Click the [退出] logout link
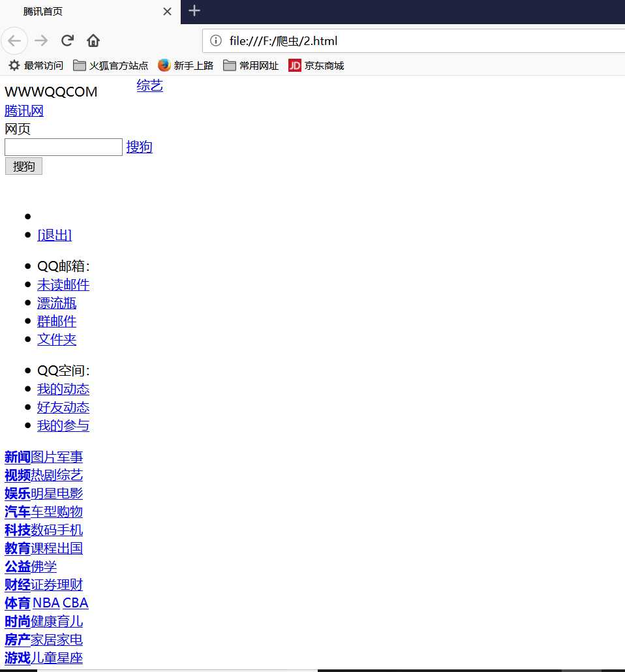 tap(54, 235)
